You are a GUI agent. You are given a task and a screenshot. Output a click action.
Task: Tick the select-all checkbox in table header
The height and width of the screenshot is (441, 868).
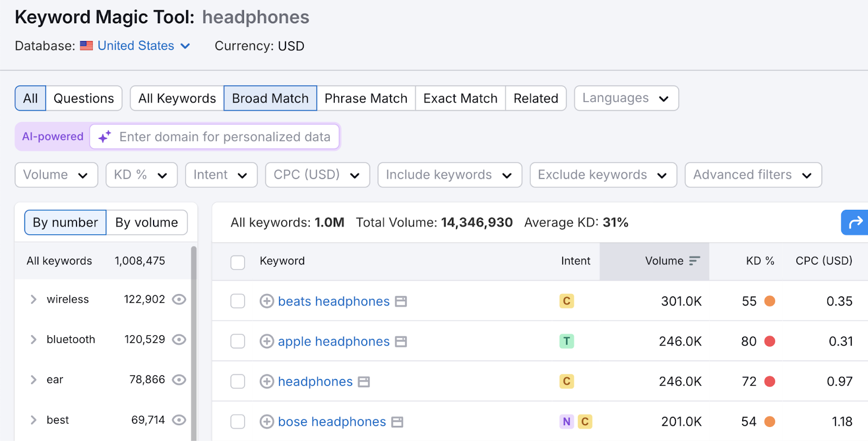(238, 262)
